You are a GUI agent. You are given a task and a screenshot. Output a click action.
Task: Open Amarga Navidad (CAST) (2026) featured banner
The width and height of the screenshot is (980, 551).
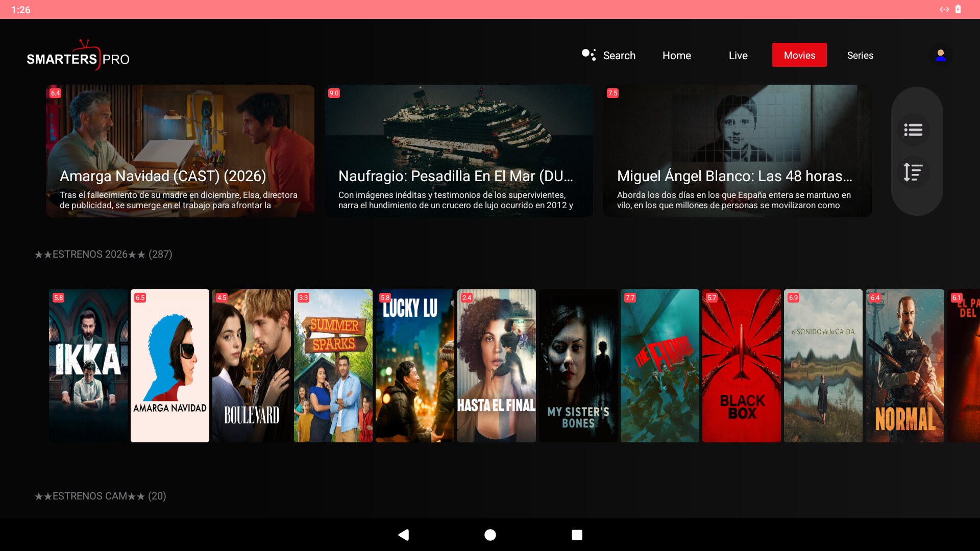tap(180, 151)
